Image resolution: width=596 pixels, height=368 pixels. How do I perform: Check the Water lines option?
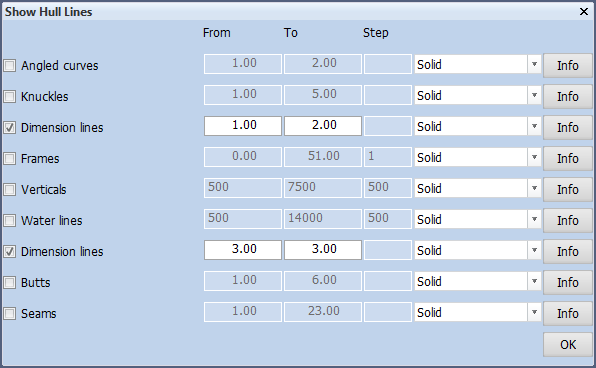pyautogui.click(x=10, y=220)
